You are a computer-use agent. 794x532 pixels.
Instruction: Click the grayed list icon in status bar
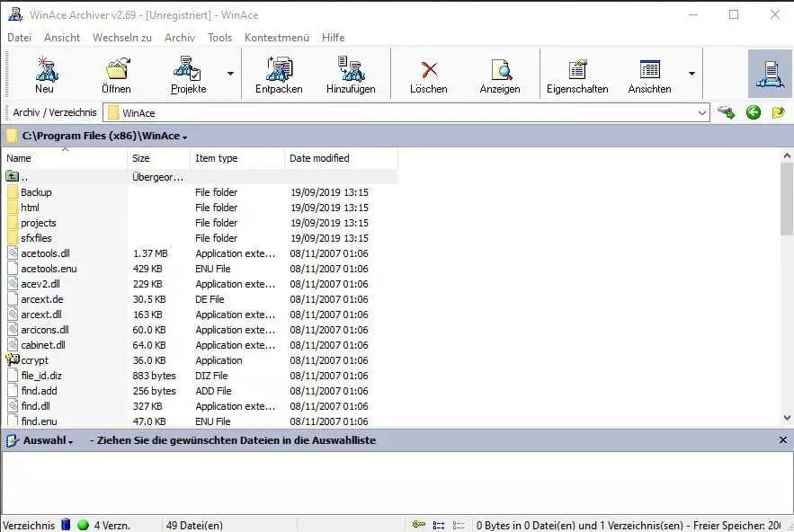click(x=459, y=525)
